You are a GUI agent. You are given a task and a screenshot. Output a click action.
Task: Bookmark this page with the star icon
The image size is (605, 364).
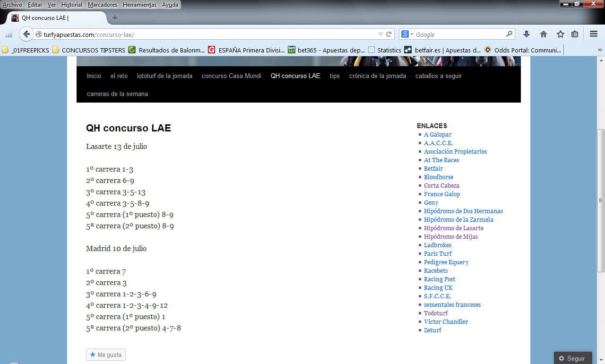(x=561, y=34)
